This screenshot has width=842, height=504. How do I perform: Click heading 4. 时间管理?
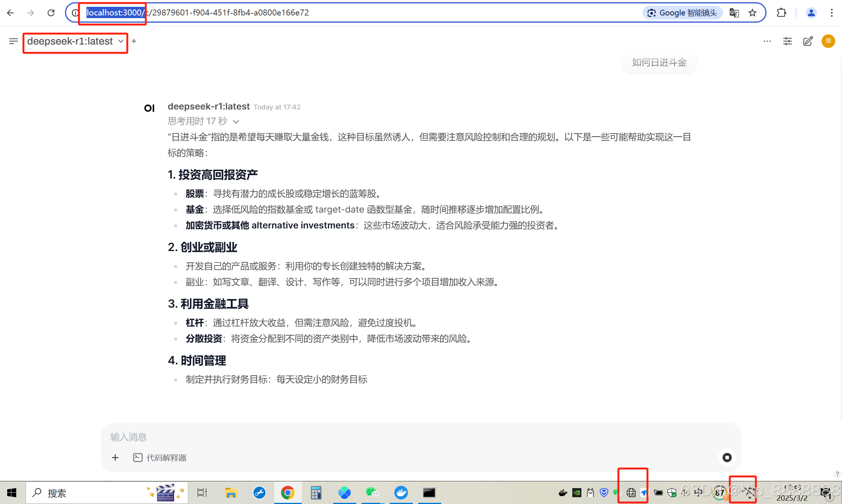coord(197,361)
